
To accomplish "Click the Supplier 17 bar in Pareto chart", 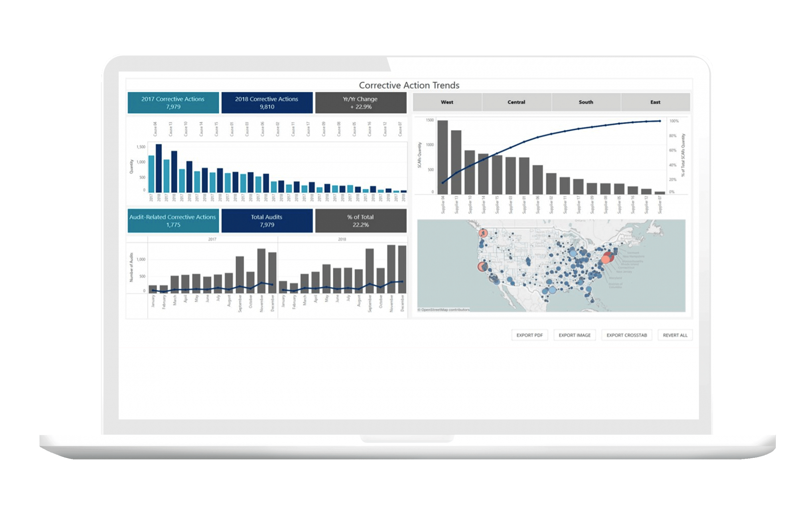I will pos(578,187).
